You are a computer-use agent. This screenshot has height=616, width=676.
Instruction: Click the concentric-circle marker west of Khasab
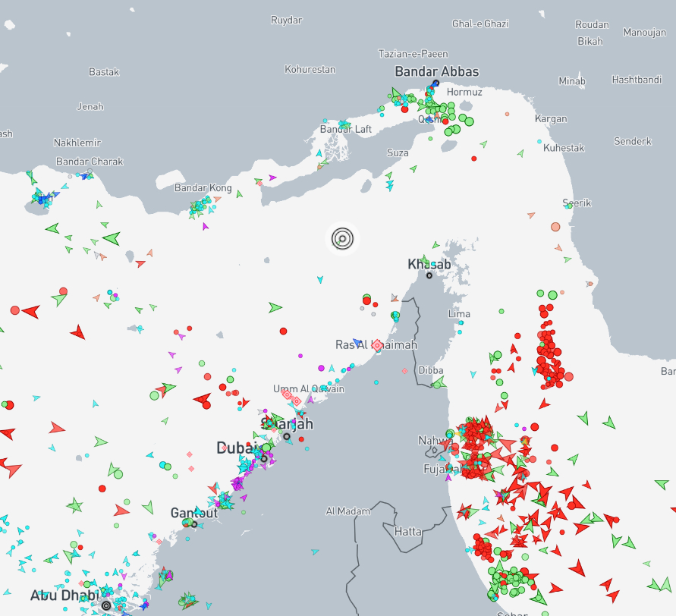click(342, 239)
